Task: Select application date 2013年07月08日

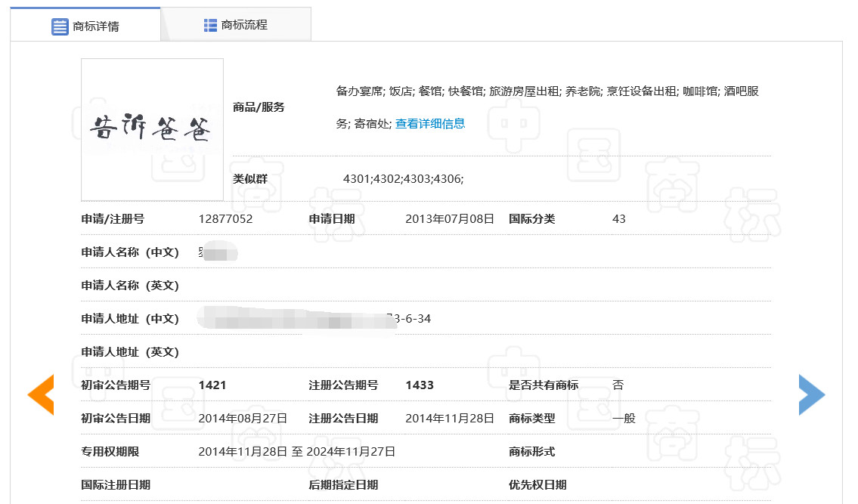Action: pos(450,219)
